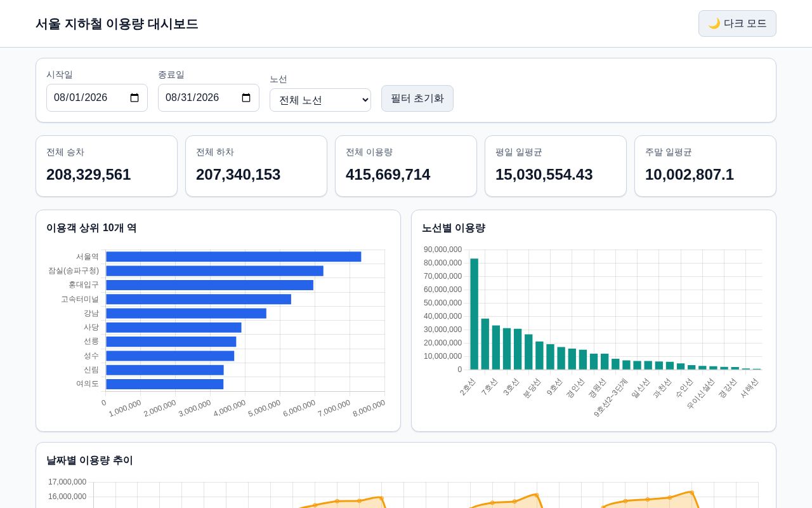The width and height of the screenshot is (812, 508).
Task: Click the 7호선 bar in 노선별 이용량
Action: click(485, 344)
